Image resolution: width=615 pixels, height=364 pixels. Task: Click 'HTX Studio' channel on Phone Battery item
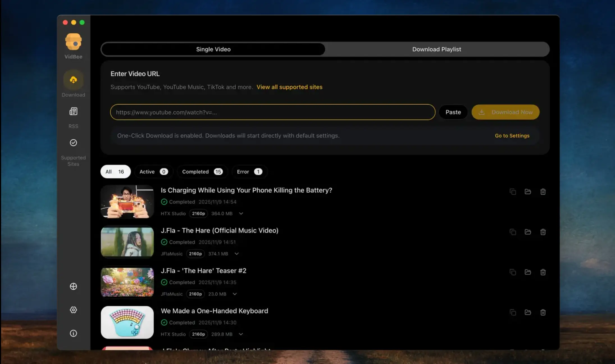click(173, 213)
